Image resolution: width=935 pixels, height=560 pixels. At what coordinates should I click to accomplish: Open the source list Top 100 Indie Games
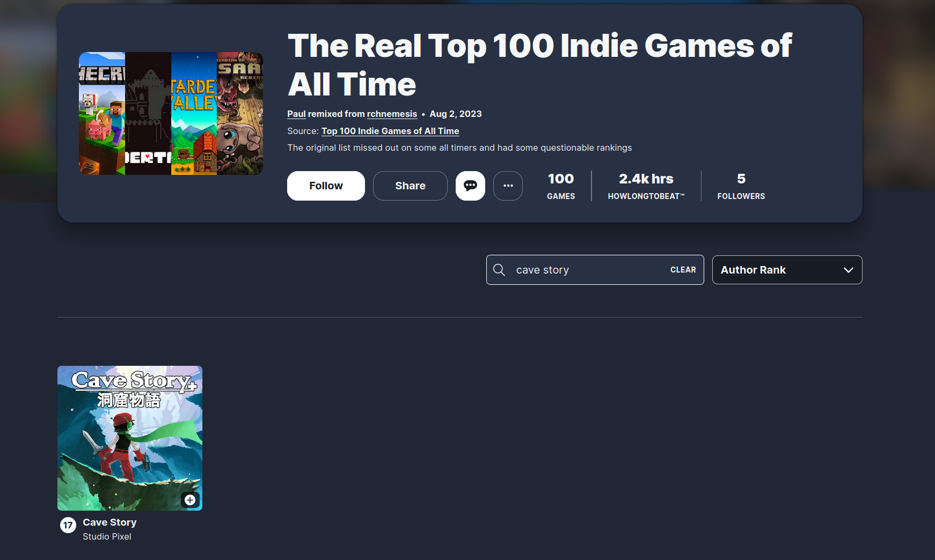pyautogui.click(x=390, y=131)
